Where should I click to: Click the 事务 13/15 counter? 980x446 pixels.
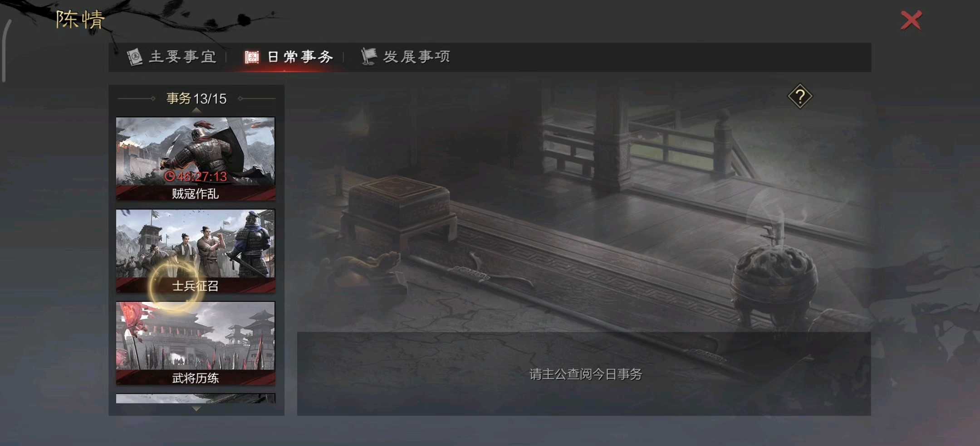[196, 99]
